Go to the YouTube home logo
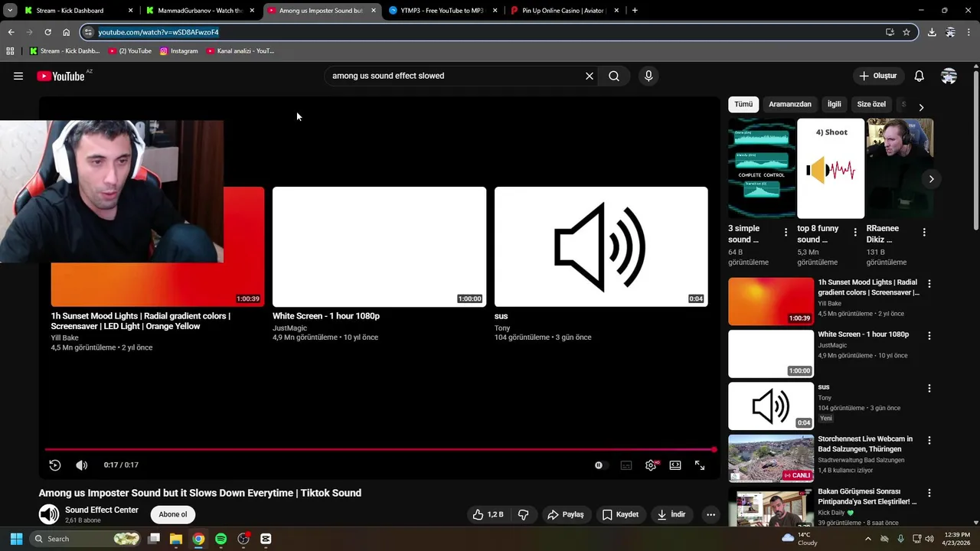980x551 pixels. 60,76
